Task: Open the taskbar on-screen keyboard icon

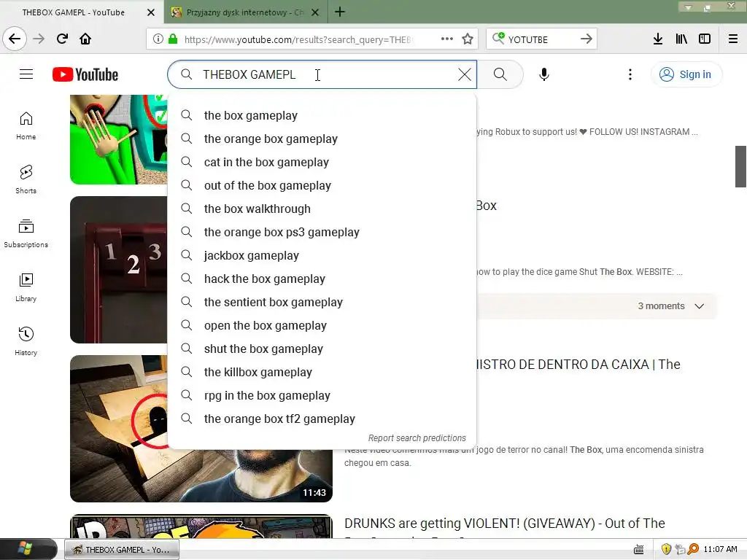Action: (639, 550)
